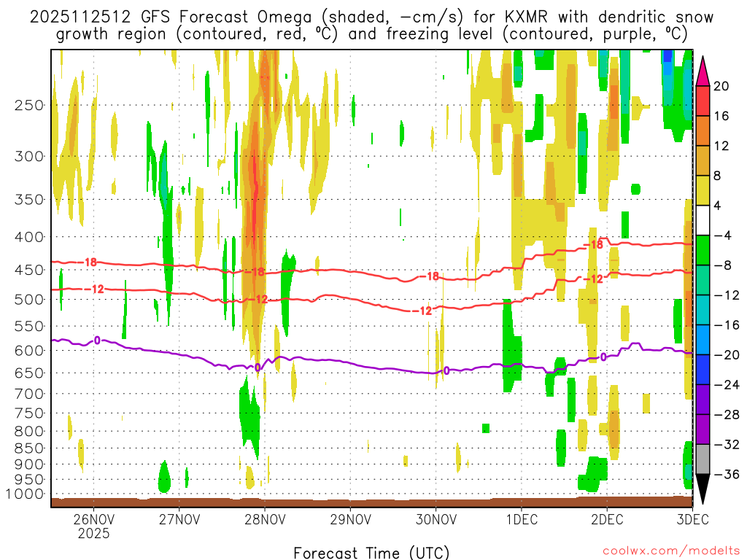Click the 500 pressure level label
The image size is (747, 560).
pyautogui.click(x=29, y=300)
